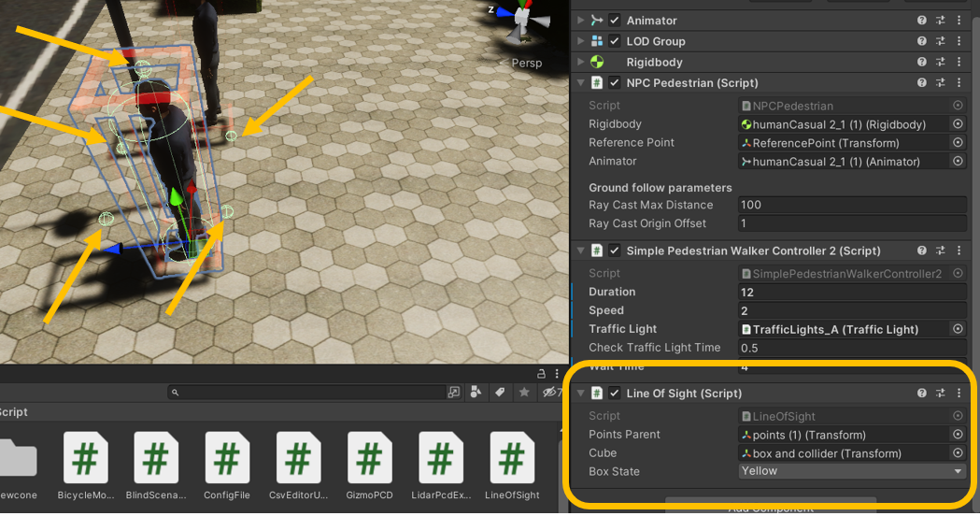This screenshot has width=980, height=516.
Task: Click the Project panel search box
Action: point(308,393)
